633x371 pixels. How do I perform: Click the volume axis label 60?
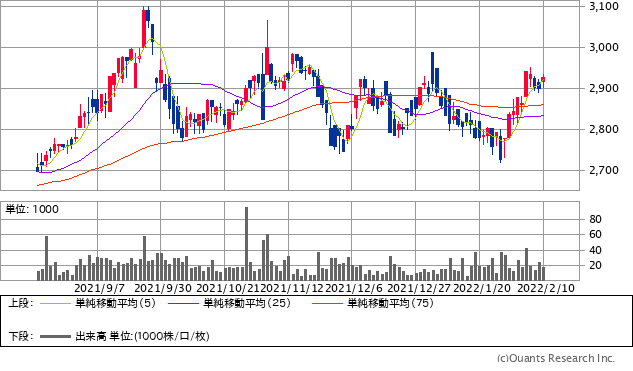pos(595,235)
